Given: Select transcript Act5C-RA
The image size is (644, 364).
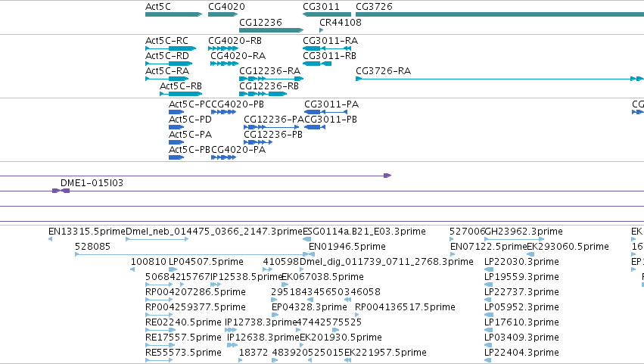Looking at the screenshot, I should 167,79.
